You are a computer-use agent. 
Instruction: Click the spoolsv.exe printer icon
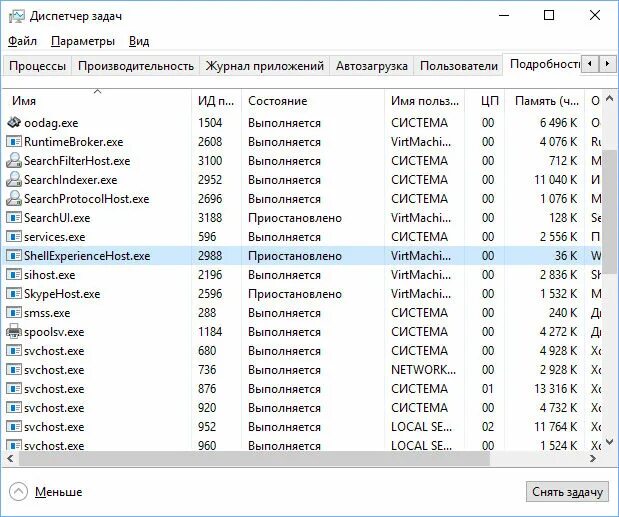[x=14, y=332]
